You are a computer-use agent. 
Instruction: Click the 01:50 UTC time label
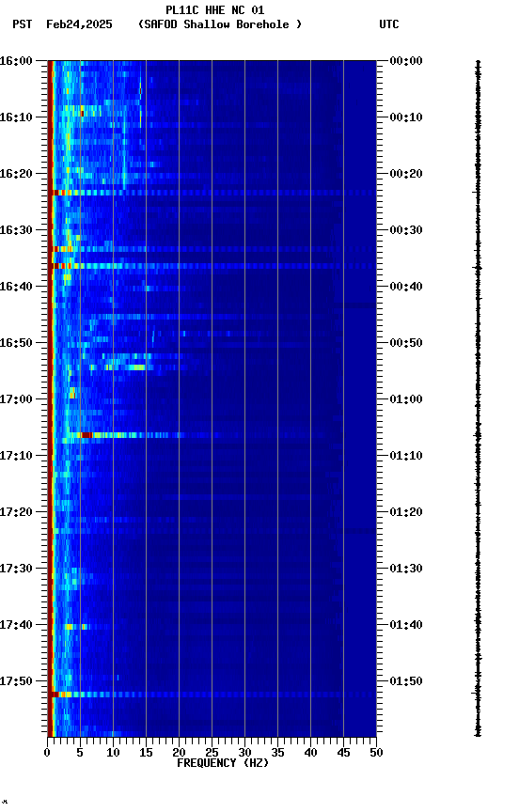(x=406, y=682)
